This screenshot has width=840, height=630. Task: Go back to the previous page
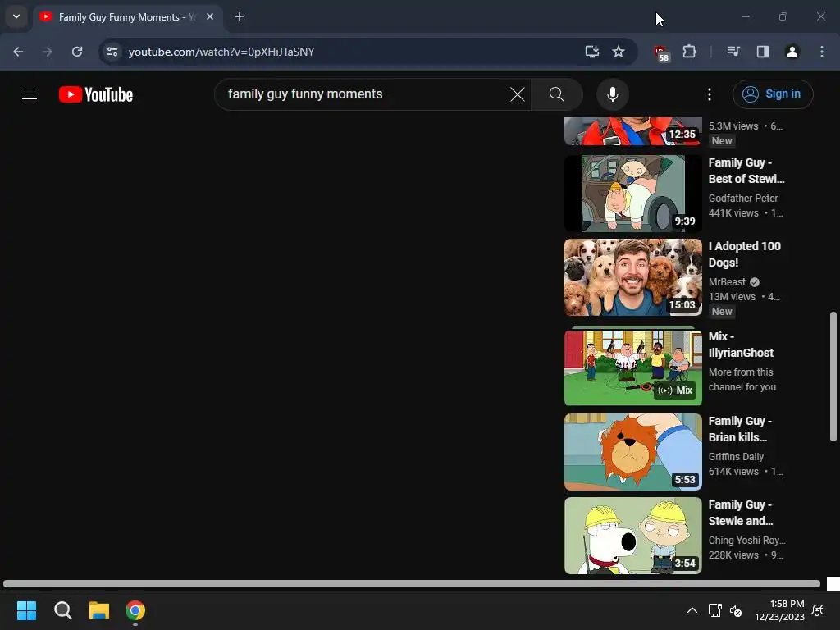click(x=18, y=52)
